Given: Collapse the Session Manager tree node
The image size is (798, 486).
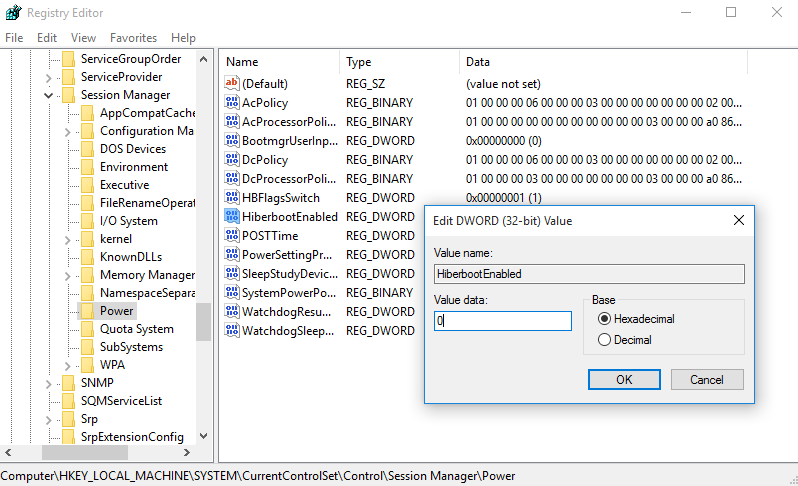Looking at the screenshot, I should coord(48,95).
